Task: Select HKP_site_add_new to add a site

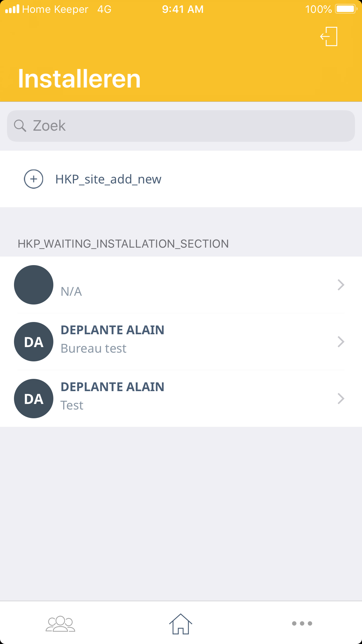Action: pos(108,179)
